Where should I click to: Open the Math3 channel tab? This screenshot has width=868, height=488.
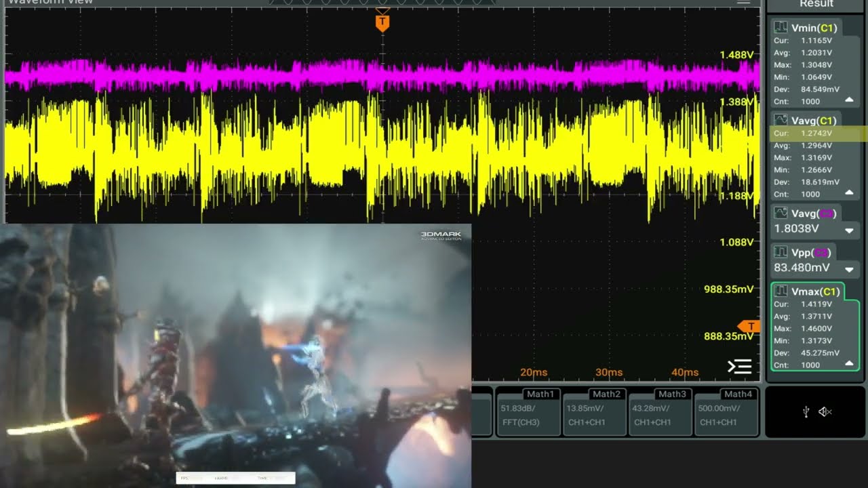click(x=660, y=411)
